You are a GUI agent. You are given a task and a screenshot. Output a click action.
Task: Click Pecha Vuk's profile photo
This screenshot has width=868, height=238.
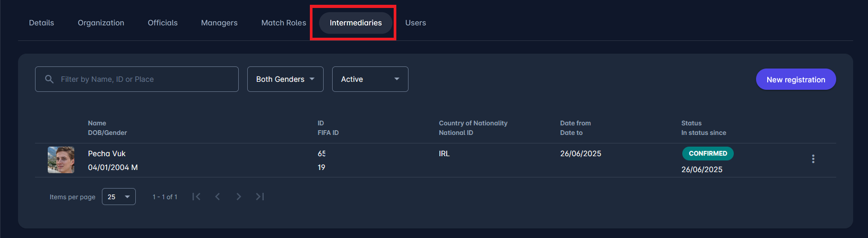[x=61, y=160]
